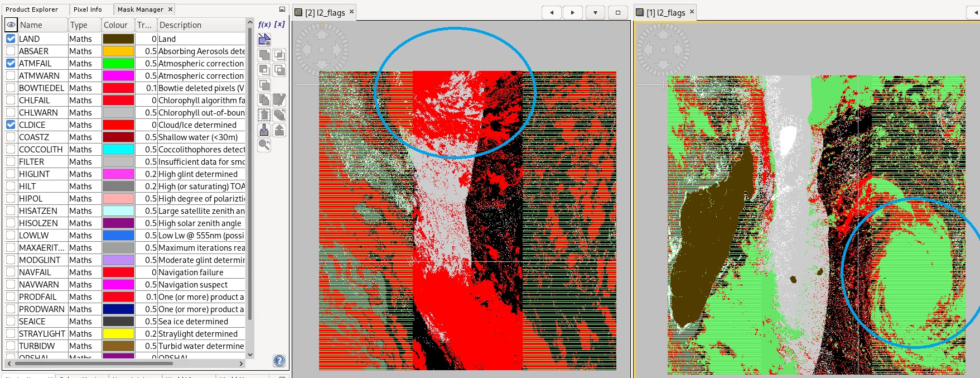Go to next editor tab arrow
980x378 pixels.
[x=572, y=13]
